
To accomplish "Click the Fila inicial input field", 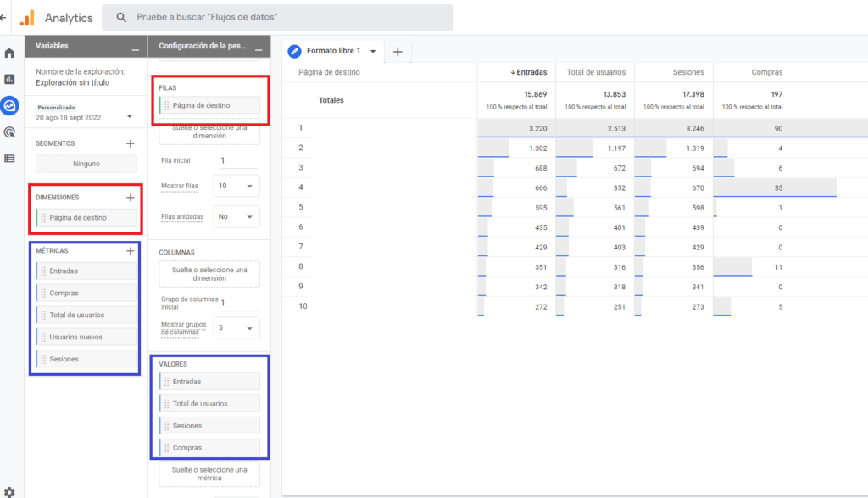I will click(238, 160).
